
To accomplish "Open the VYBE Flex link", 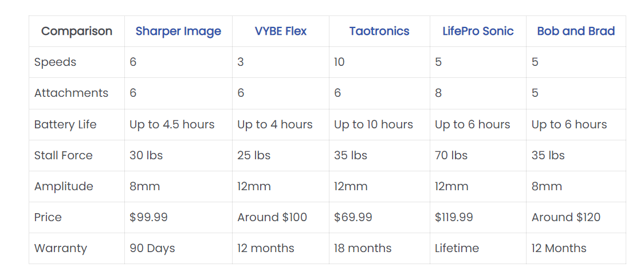I will tap(281, 31).
